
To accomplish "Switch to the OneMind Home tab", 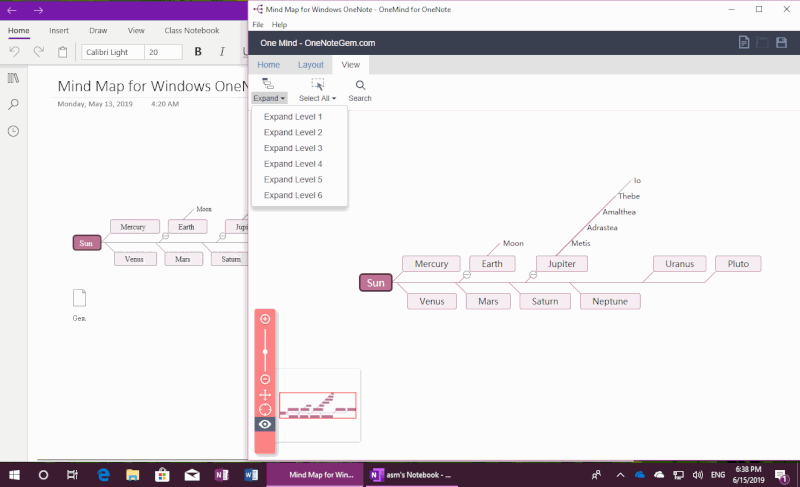I will [x=268, y=65].
